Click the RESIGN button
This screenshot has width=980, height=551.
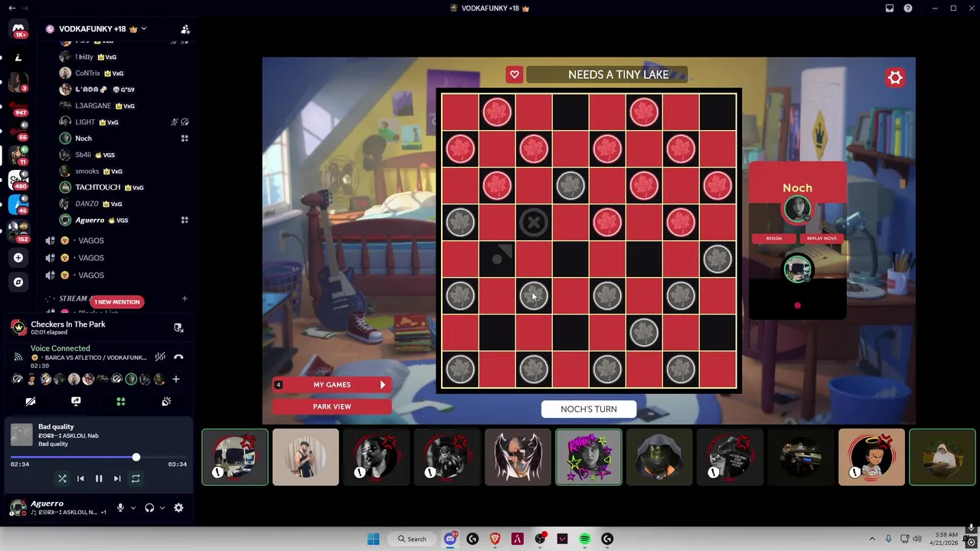point(774,238)
